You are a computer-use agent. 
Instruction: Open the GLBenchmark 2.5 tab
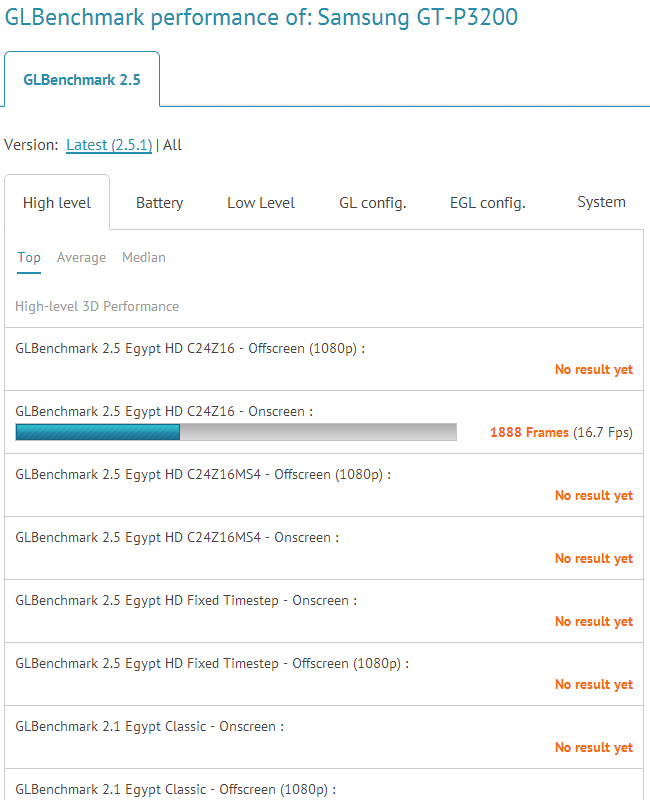point(82,79)
